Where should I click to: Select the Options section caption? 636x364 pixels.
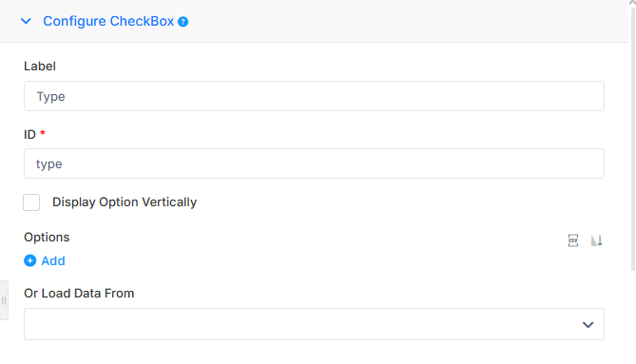pyautogui.click(x=47, y=238)
